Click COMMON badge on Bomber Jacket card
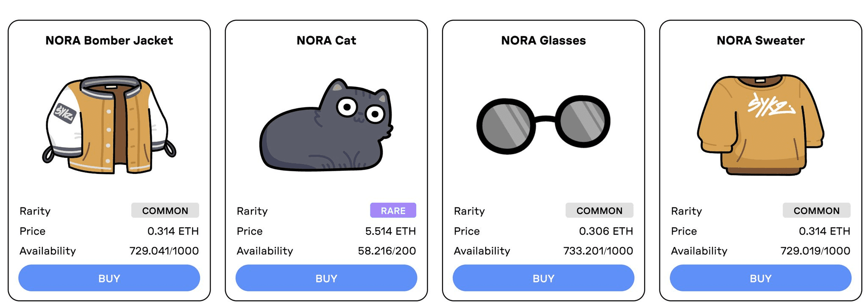Viewport: 868px width, 307px height. [165, 210]
